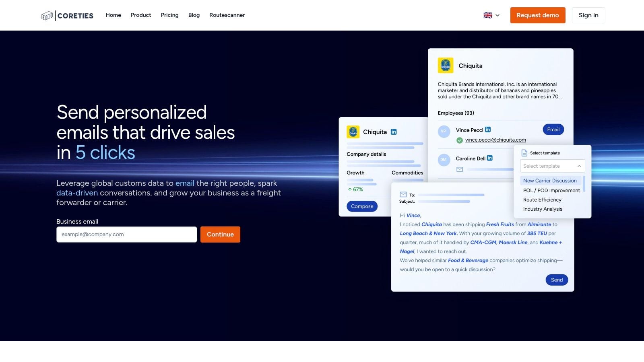Click the Email button next to Vince Pecci
Viewport: 644px width, 362px height.
[553, 130]
